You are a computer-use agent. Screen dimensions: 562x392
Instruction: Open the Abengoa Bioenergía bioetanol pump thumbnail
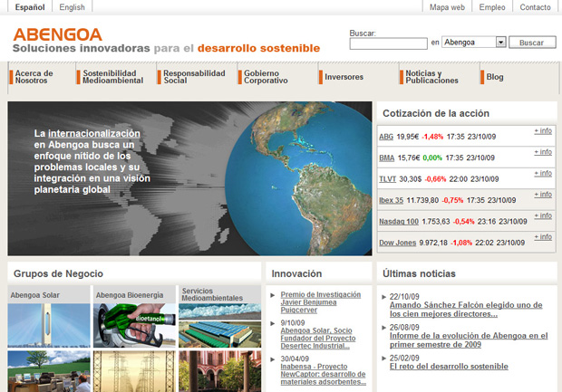coord(134,325)
